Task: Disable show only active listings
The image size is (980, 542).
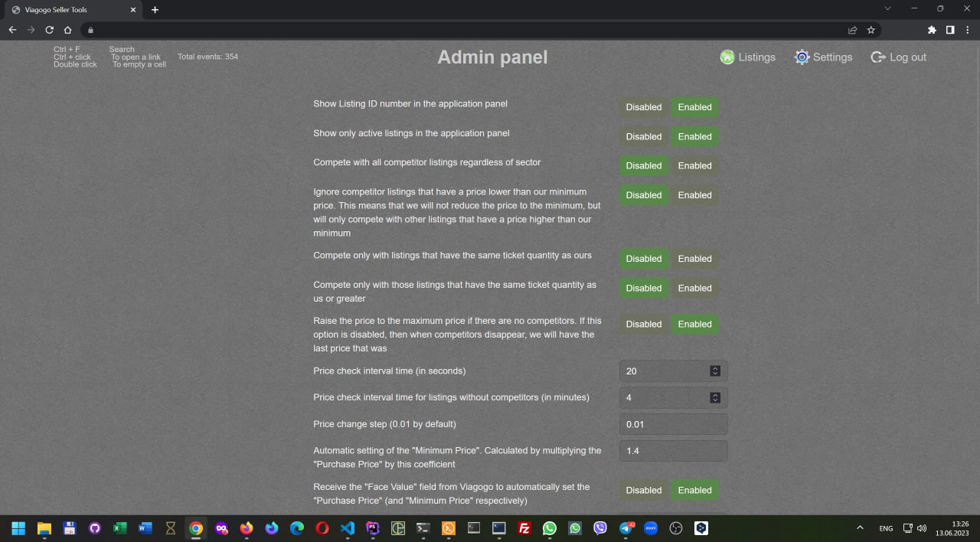Action: pos(644,136)
